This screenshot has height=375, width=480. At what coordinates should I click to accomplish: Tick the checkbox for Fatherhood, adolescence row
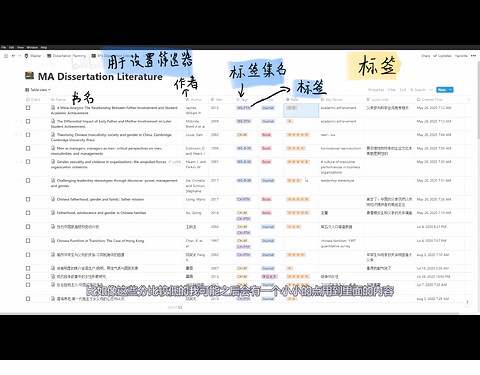[28, 213]
